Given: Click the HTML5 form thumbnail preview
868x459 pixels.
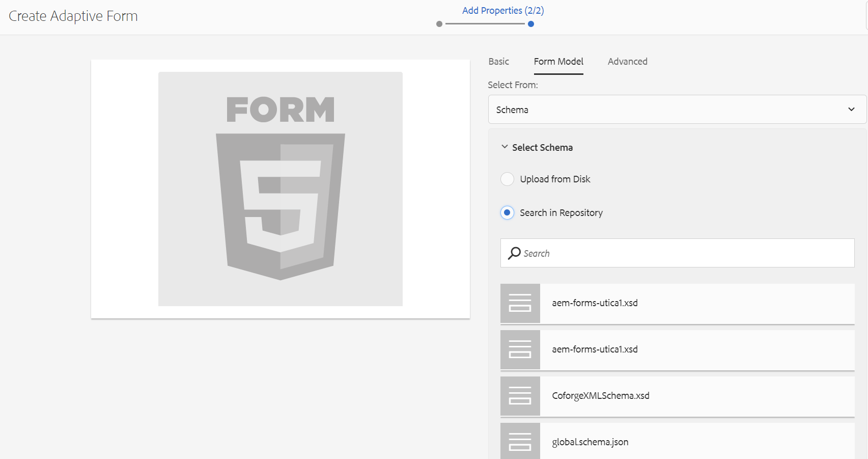Looking at the screenshot, I should (x=281, y=189).
